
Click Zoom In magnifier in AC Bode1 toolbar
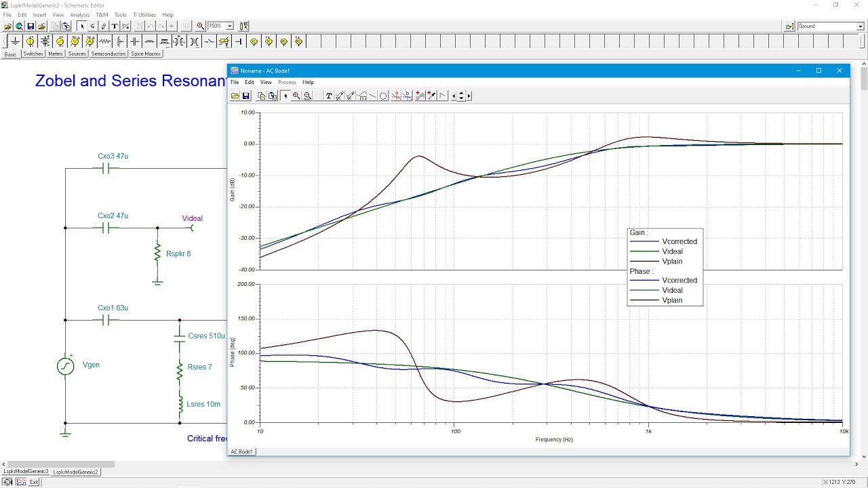coord(296,96)
